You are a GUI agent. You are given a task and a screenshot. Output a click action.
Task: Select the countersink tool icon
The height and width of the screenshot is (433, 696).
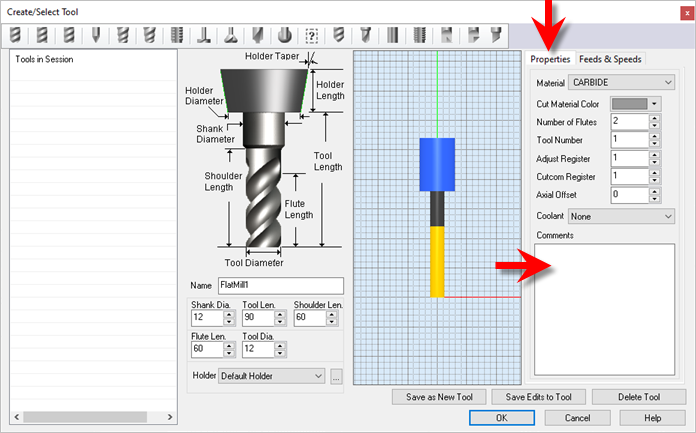pyautogui.click(x=366, y=35)
